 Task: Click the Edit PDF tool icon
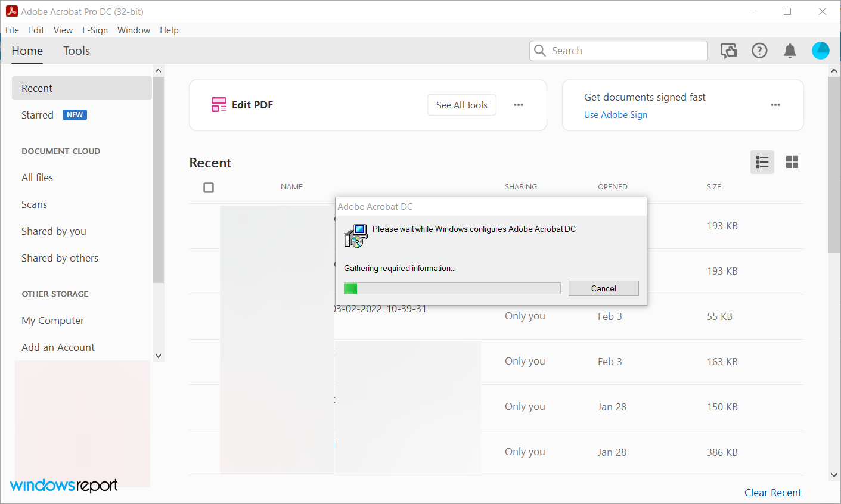pyautogui.click(x=219, y=105)
